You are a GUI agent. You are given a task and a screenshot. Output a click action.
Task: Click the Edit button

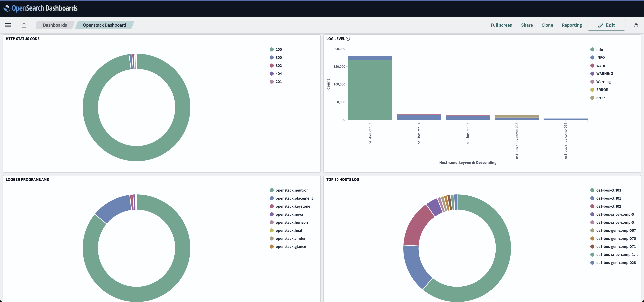coord(606,25)
